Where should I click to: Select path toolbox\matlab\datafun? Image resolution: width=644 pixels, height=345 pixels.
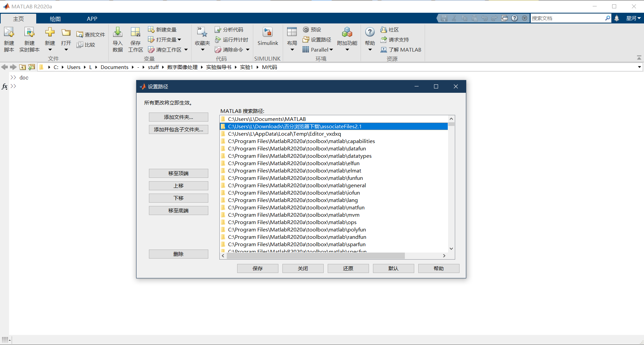point(334,148)
